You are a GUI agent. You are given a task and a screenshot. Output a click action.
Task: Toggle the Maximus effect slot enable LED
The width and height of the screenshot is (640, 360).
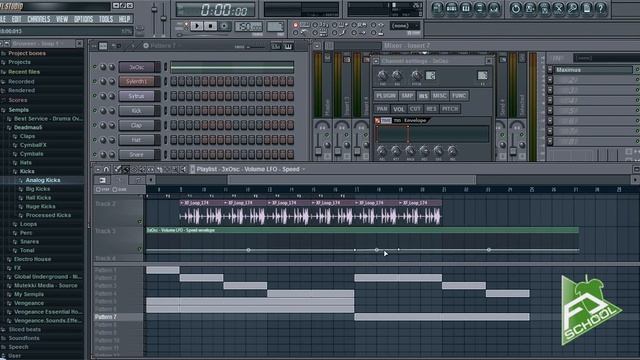638,70
